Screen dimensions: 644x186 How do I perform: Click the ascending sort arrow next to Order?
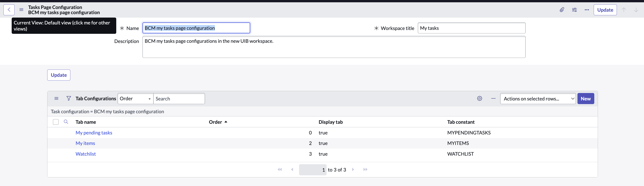click(x=226, y=122)
